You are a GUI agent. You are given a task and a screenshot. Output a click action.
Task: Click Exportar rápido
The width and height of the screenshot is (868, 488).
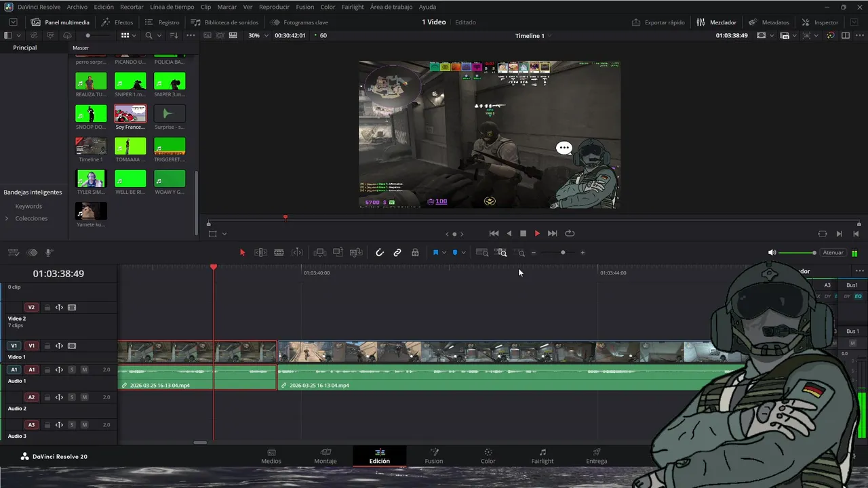click(658, 22)
